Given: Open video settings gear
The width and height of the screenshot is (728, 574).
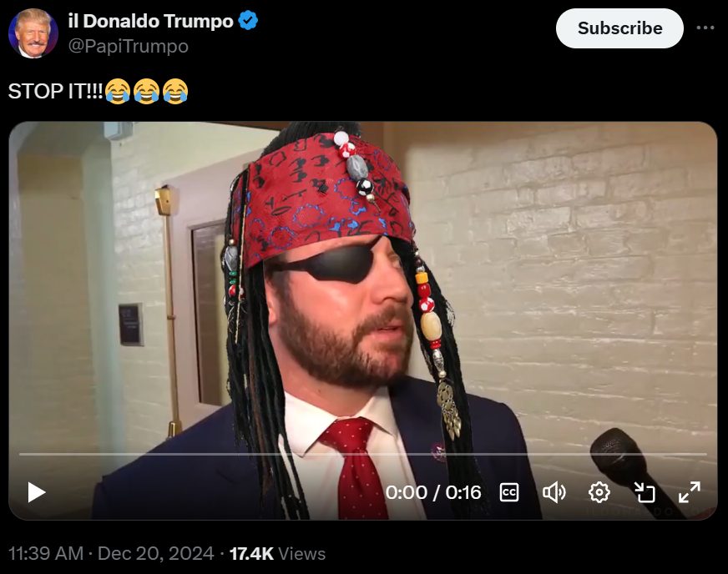Looking at the screenshot, I should click(x=599, y=492).
